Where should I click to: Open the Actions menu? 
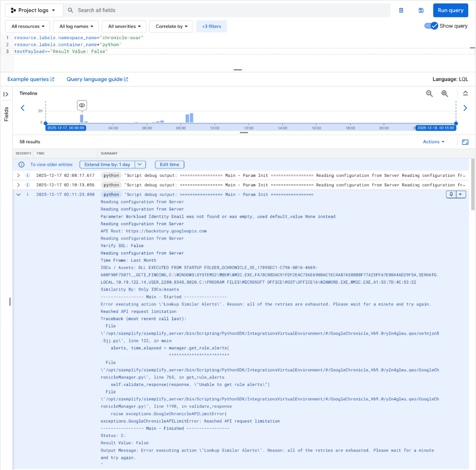pyautogui.click(x=433, y=142)
